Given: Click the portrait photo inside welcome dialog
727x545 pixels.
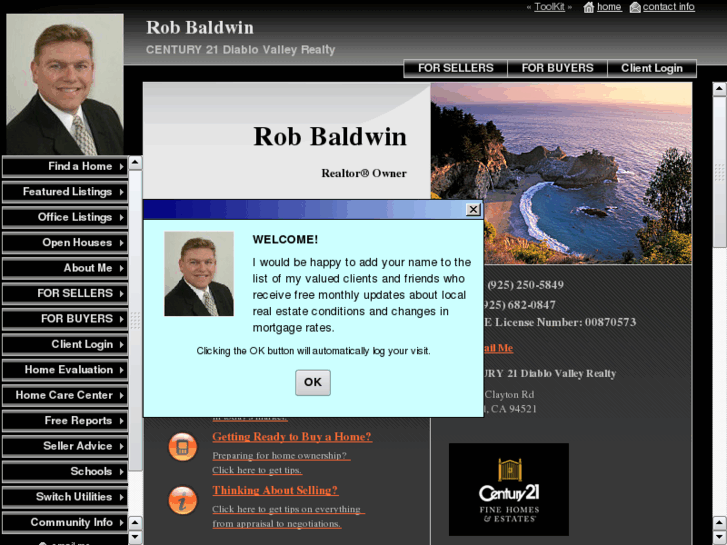Looking at the screenshot, I should [x=199, y=274].
